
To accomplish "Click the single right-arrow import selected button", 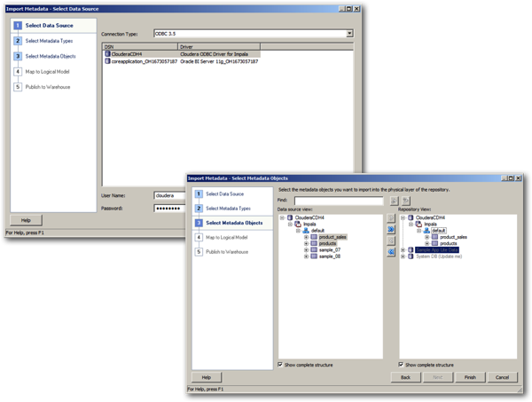I will (x=391, y=218).
